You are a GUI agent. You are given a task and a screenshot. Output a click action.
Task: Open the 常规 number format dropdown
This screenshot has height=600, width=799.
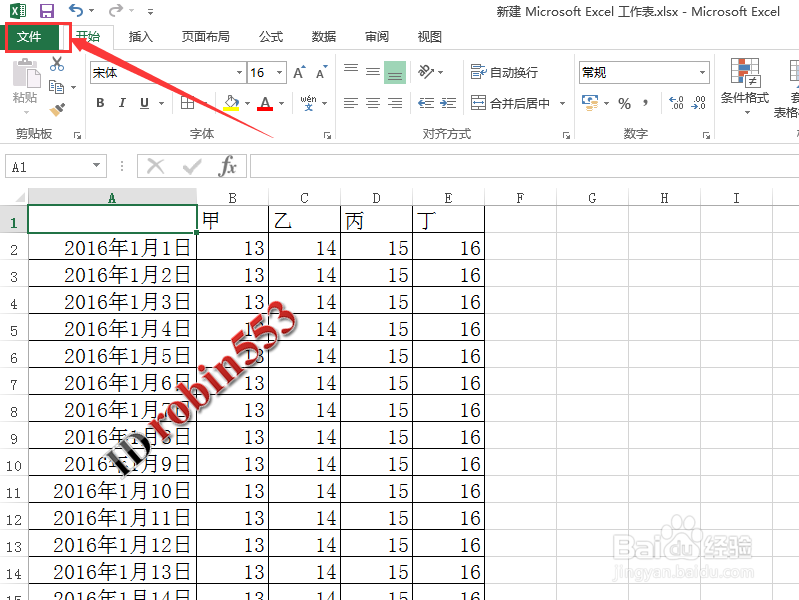(x=702, y=72)
